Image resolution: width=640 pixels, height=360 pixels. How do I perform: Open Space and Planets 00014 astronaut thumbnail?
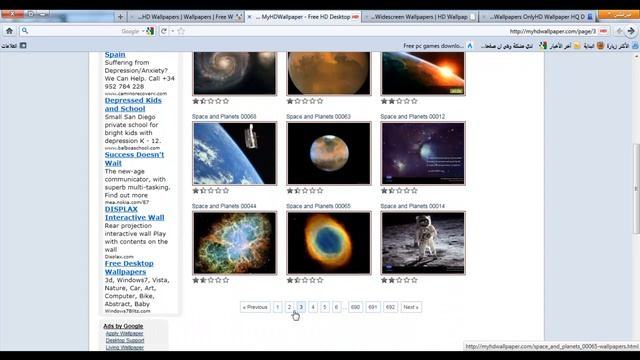pos(423,243)
